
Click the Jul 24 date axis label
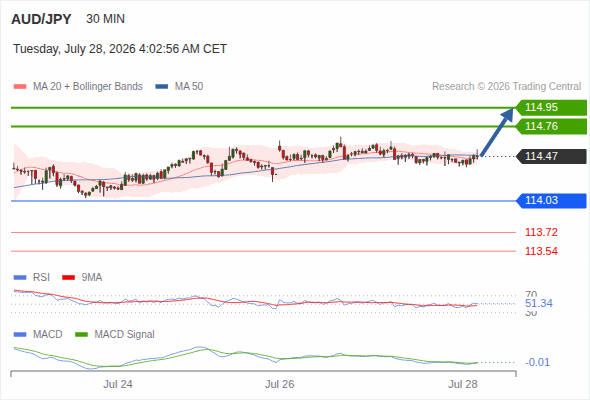tap(118, 384)
